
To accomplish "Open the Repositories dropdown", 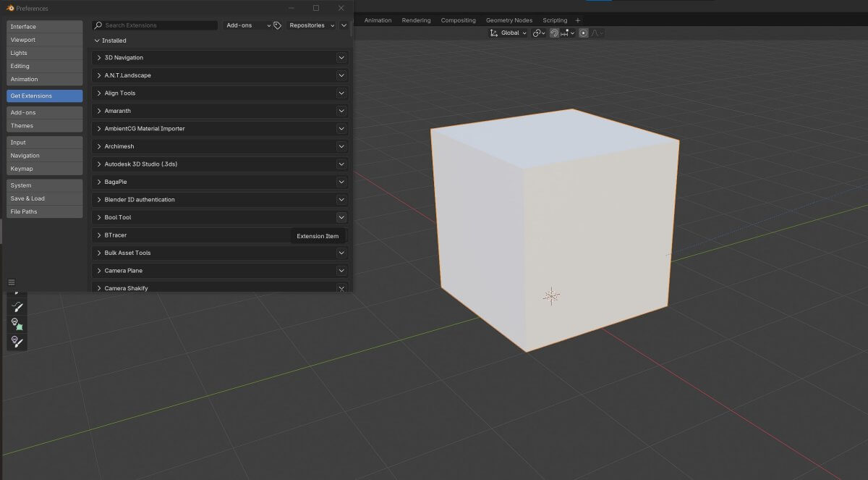I will point(312,25).
